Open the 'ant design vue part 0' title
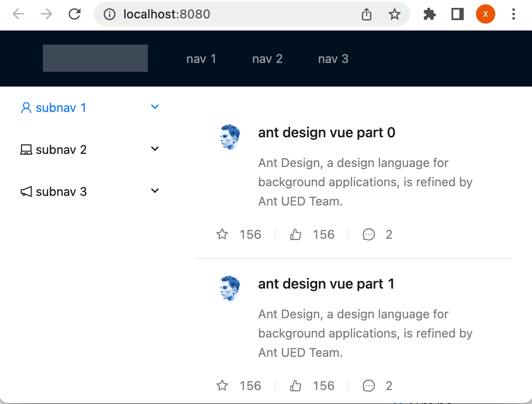 point(327,132)
